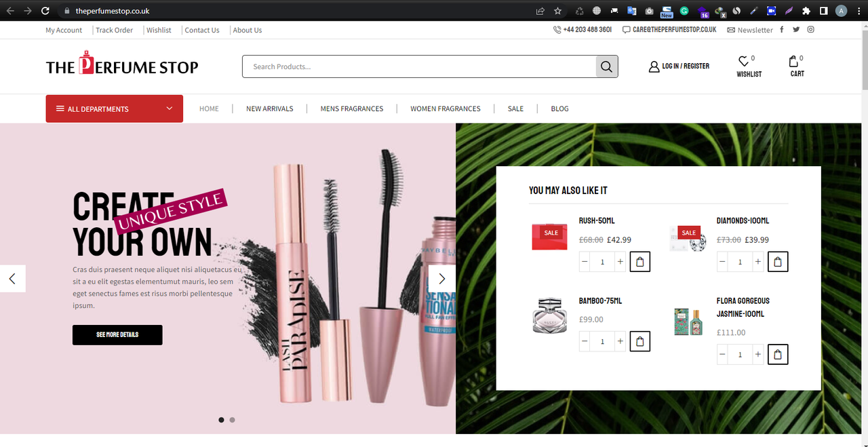This screenshot has width=868, height=447.
Task: Bookmark this page with star icon
Action: [557, 11]
